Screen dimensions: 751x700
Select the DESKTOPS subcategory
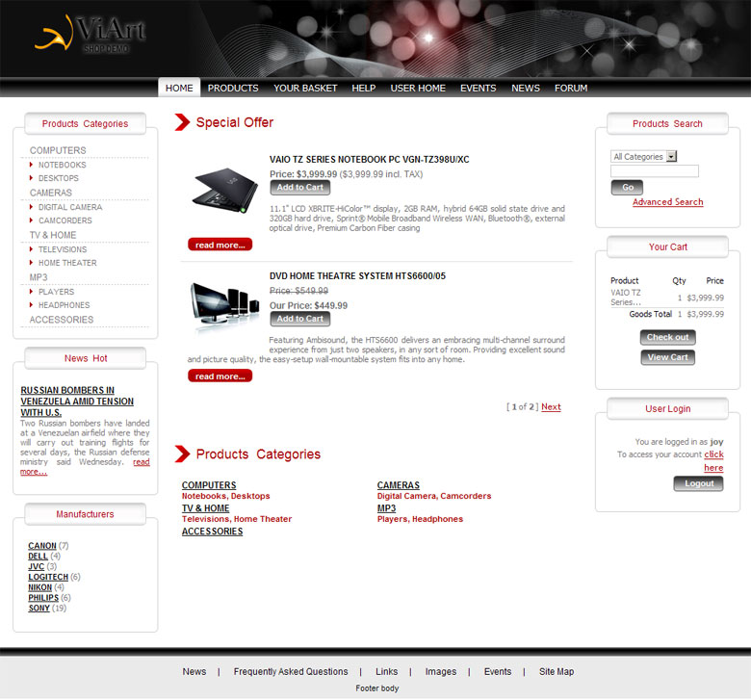(x=59, y=178)
